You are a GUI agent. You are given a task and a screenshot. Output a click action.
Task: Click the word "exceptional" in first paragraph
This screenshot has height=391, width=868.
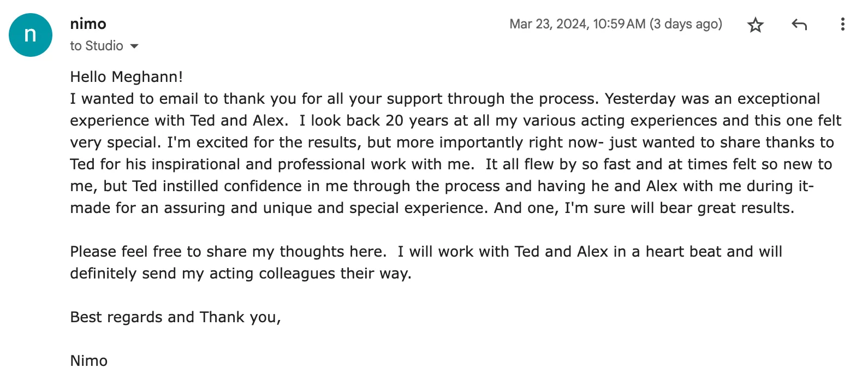point(778,99)
